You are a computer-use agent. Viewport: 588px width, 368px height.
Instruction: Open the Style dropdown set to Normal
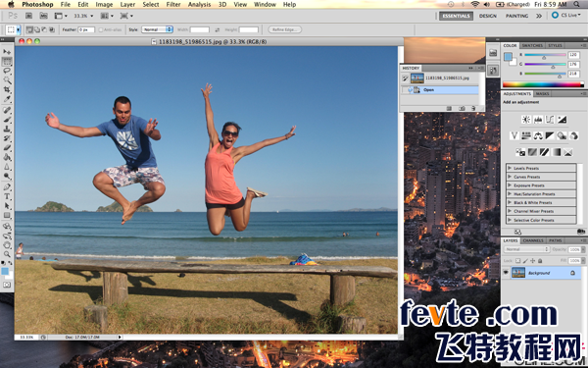tap(157, 29)
